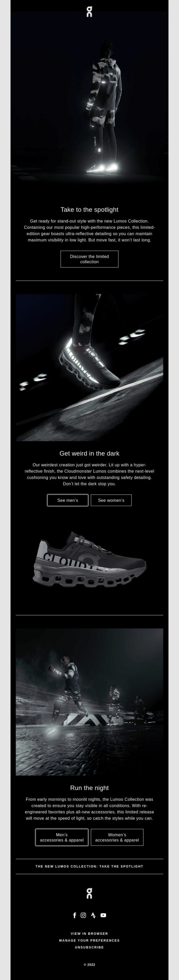This screenshot has width=179, height=980.
Task: Select the See women's button
Action: click(111, 500)
